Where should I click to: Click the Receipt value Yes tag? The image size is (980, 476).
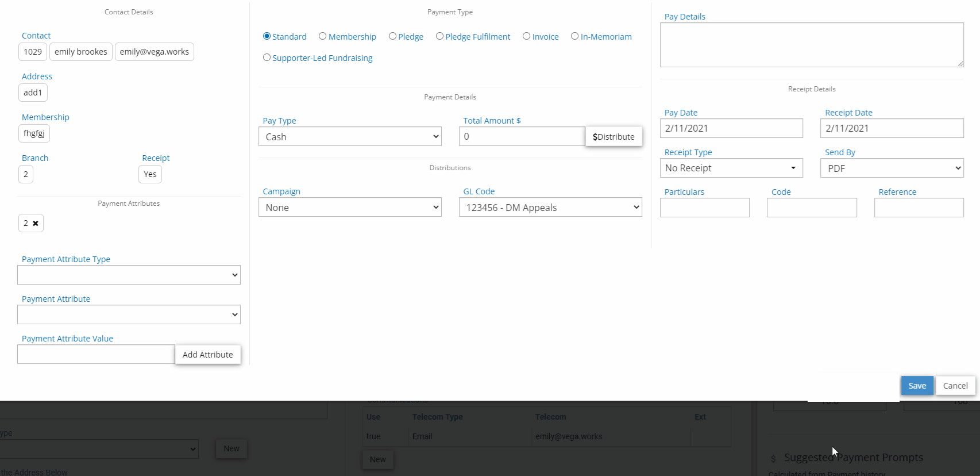pyautogui.click(x=150, y=174)
